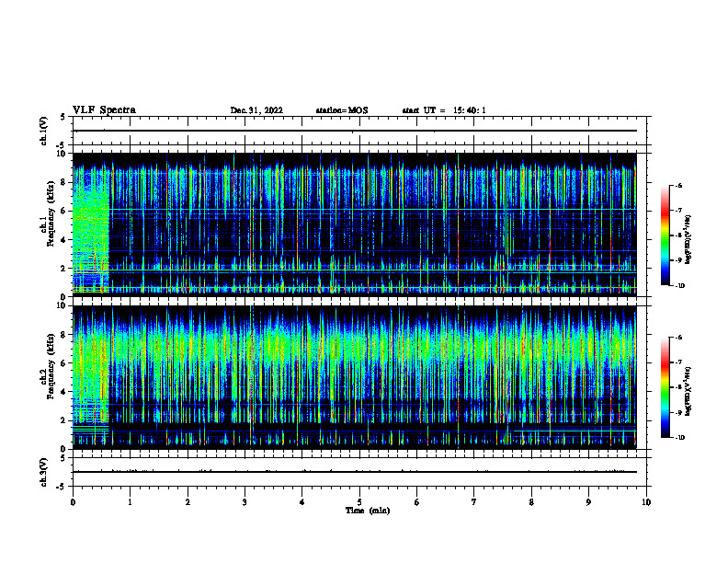Image resolution: width=728 pixels, height=563 pixels.
Task: Click the '0' tick on the time axis
Action: [x=73, y=502]
